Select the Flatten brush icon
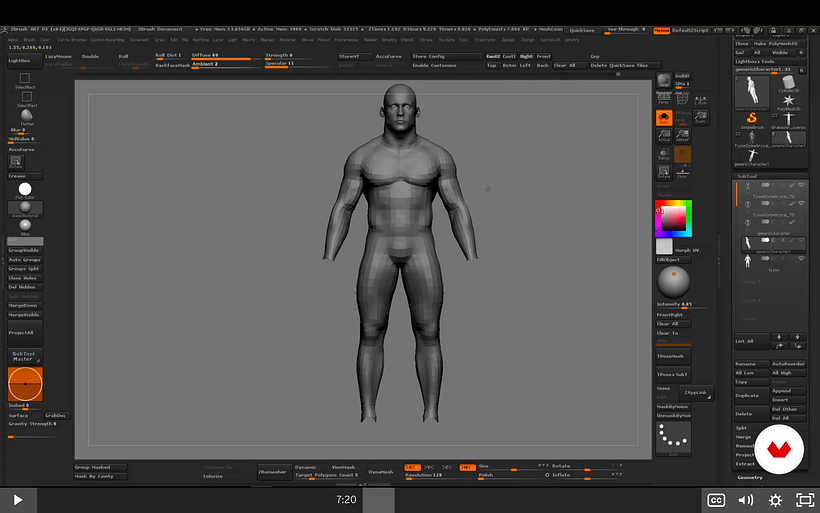Image resolution: width=820 pixels, height=513 pixels. pyautogui.click(x=27, y=117)
